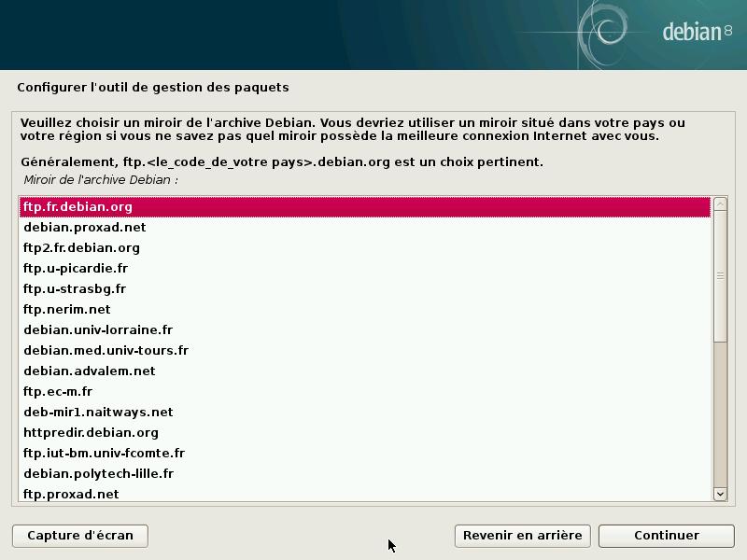
Task: Select debian.univ-lorraine.fr mirror
Action: pos(98,330)
